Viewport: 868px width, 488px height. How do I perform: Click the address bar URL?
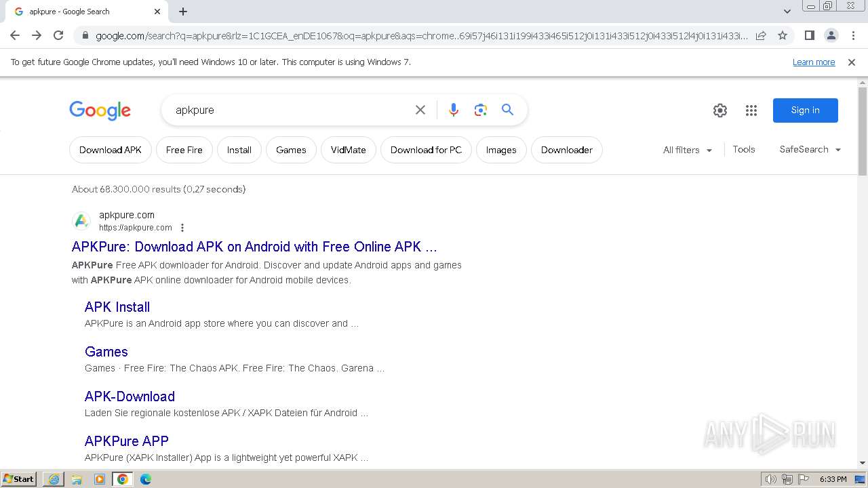[x=422, y=36]
